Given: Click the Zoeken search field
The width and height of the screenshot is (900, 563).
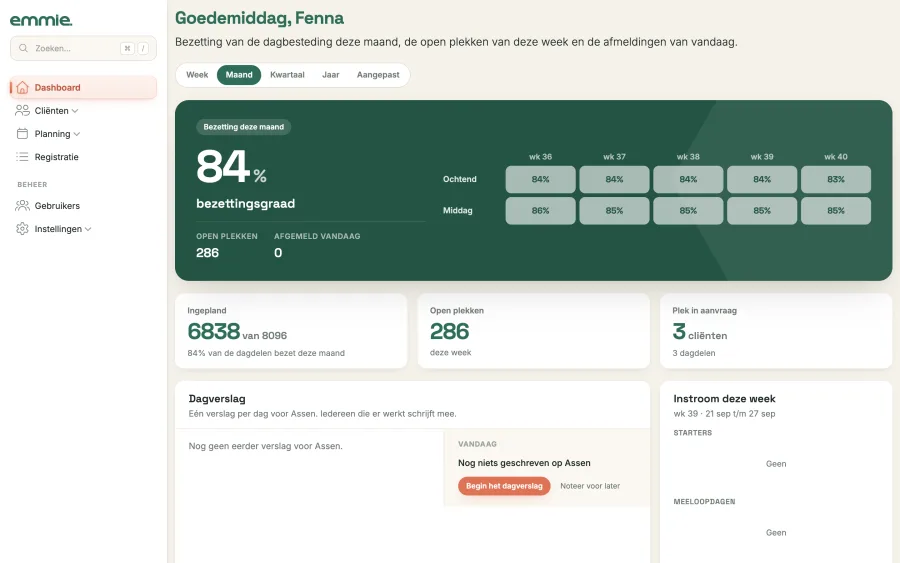Looking at the screenshot, I should coord(83,48).
